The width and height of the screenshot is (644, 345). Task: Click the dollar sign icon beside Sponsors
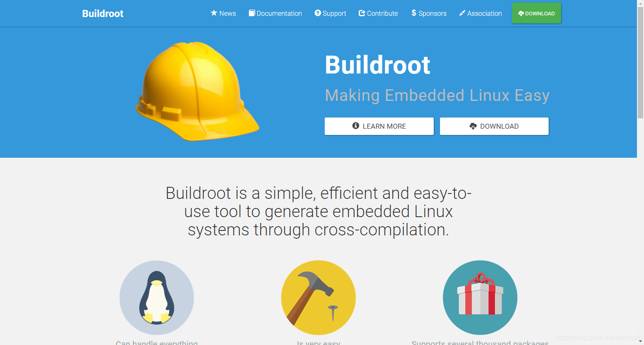click(414, 13)
